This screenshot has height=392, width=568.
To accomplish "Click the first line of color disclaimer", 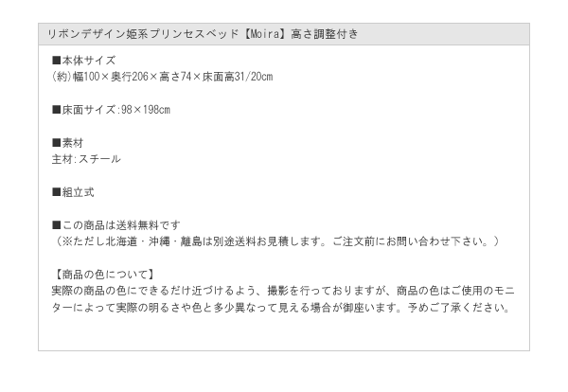I will pos(283,291).
